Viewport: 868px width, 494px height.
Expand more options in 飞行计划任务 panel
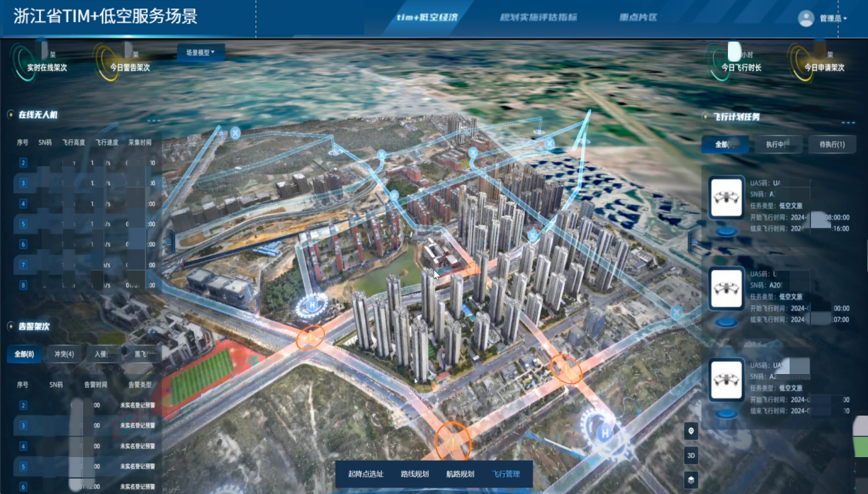tap(848, 123)
